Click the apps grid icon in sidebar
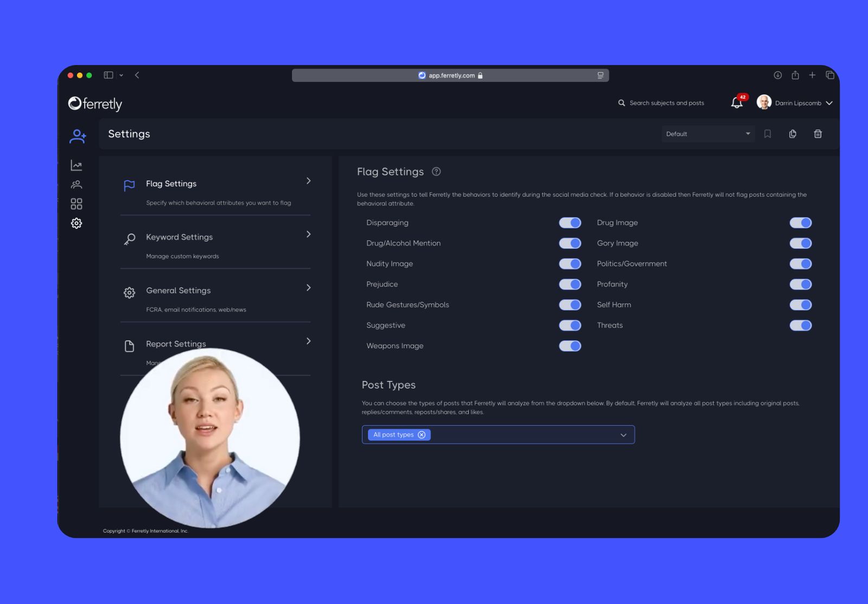 tap(76, 204)
